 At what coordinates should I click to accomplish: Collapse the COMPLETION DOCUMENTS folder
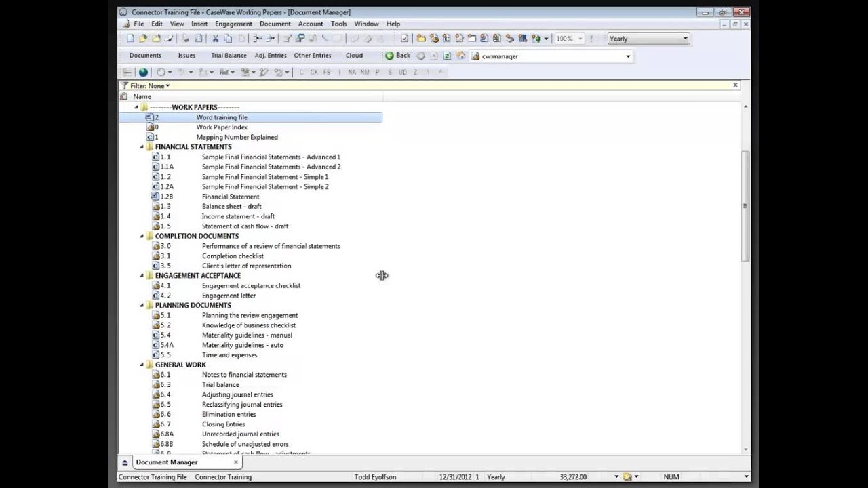tap(142, 236)
